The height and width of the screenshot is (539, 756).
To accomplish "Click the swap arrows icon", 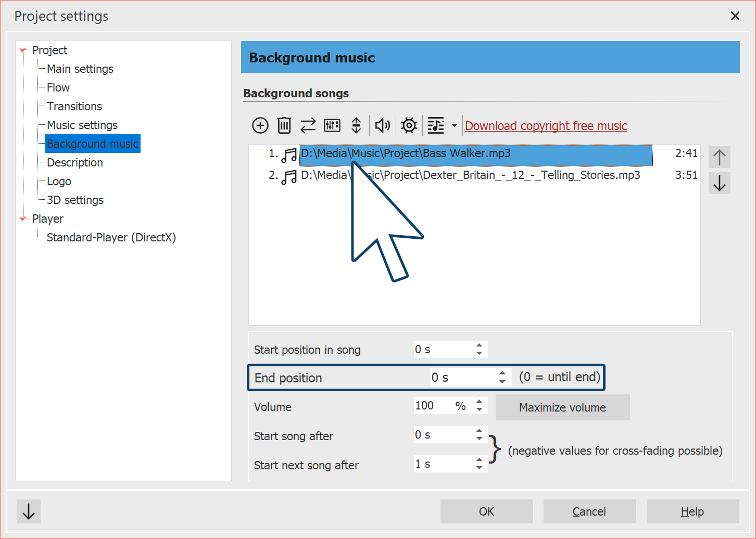I will click(x=308, y=125).
